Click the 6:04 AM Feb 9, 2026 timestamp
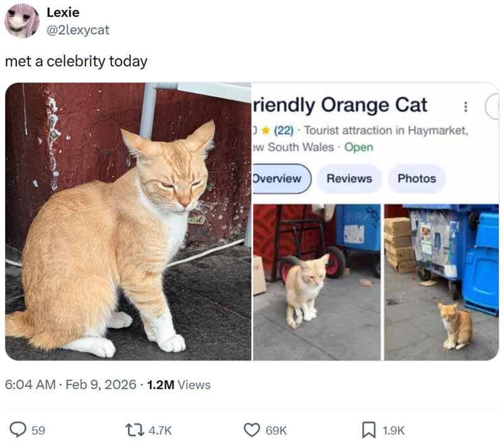 (71, 384)
